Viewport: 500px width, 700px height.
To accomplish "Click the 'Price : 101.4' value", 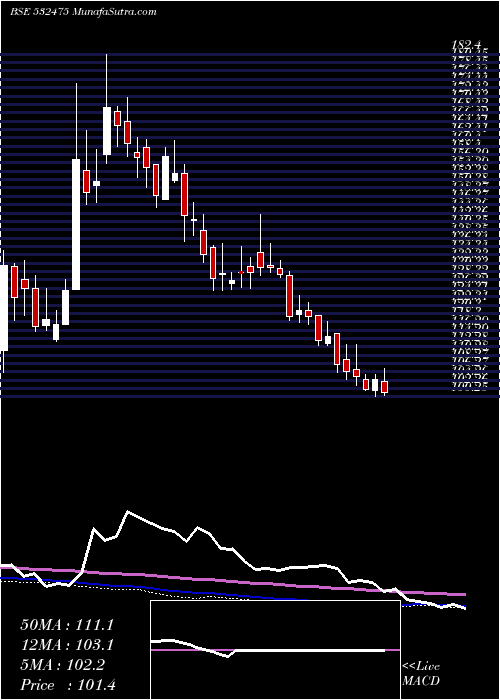I will (x=68, y=685).
